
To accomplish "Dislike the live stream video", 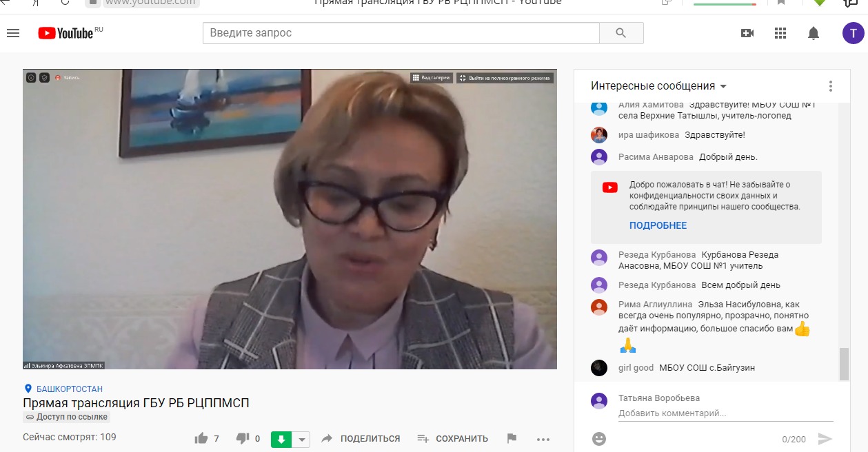I will 242,438.
